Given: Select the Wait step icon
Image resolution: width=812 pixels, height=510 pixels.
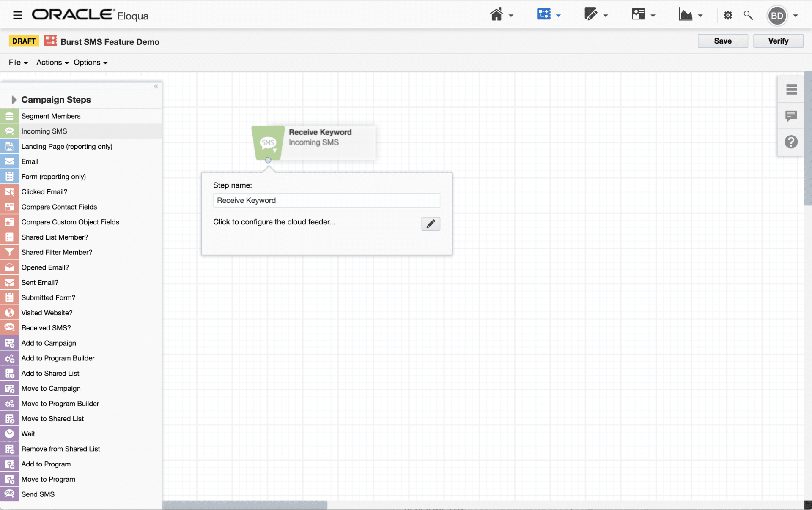Looking at the screenshot, I should coord(10,434).
